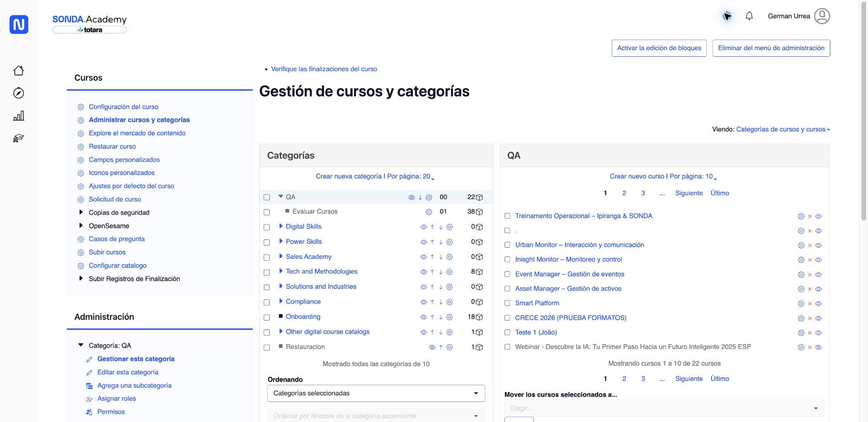Open Mover los cursos seleccionados Elegir field
This screenshot has height=422, width=868.
pyautogui.click(x=664, y=408)
